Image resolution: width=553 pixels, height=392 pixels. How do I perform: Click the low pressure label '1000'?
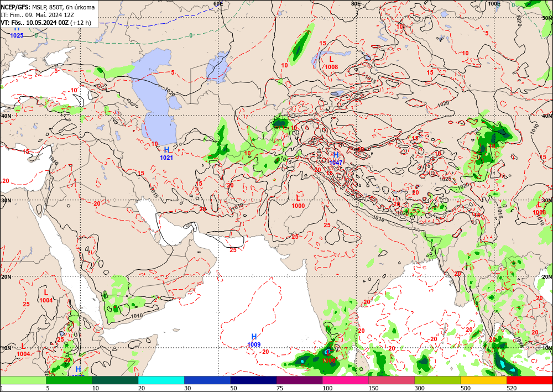tap(299, 206)
